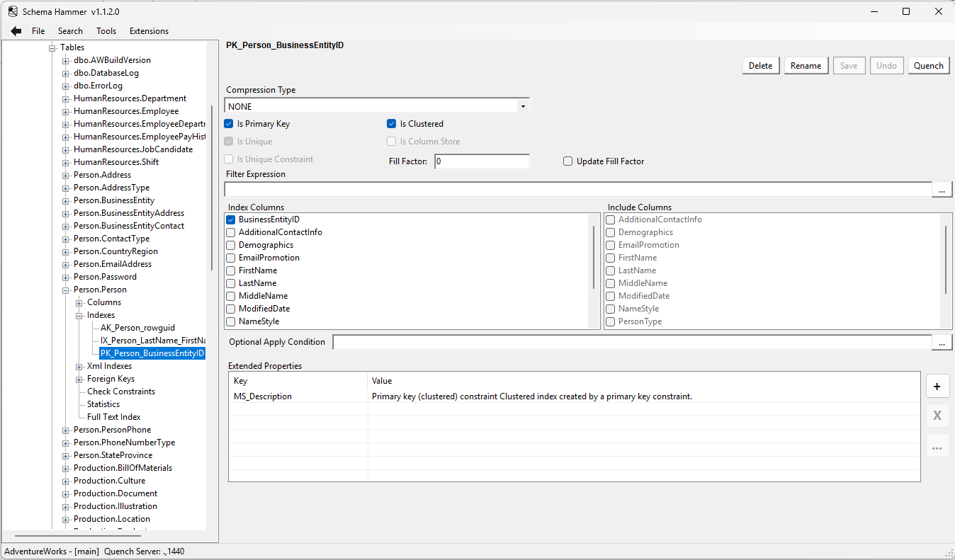Open the Compression Type dropdown
Image resolution: width=955 pixels, height=560 pixels.
[523, 105]
